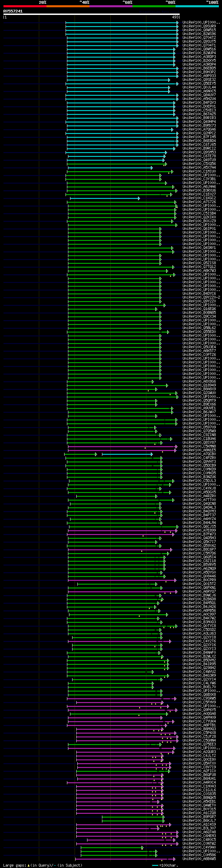
Task: Open hit UniRef100_Q704T1
Action: click(199, 45)
